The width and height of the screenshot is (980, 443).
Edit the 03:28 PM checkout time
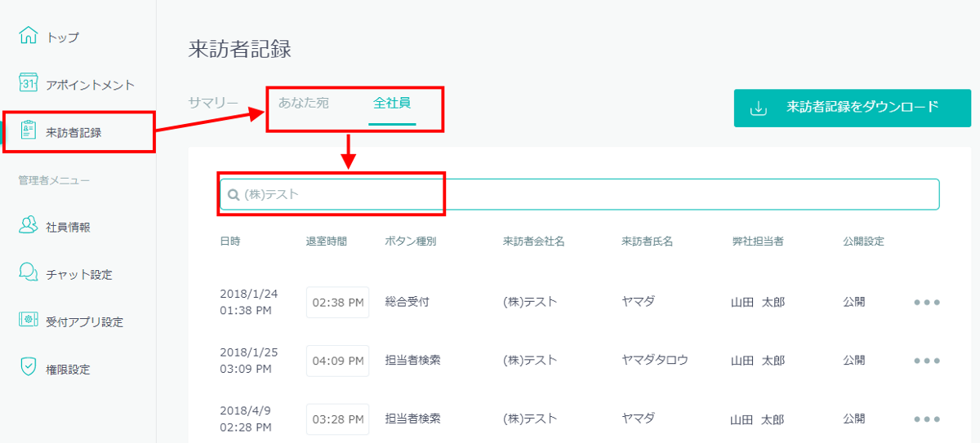click(338, 419)
